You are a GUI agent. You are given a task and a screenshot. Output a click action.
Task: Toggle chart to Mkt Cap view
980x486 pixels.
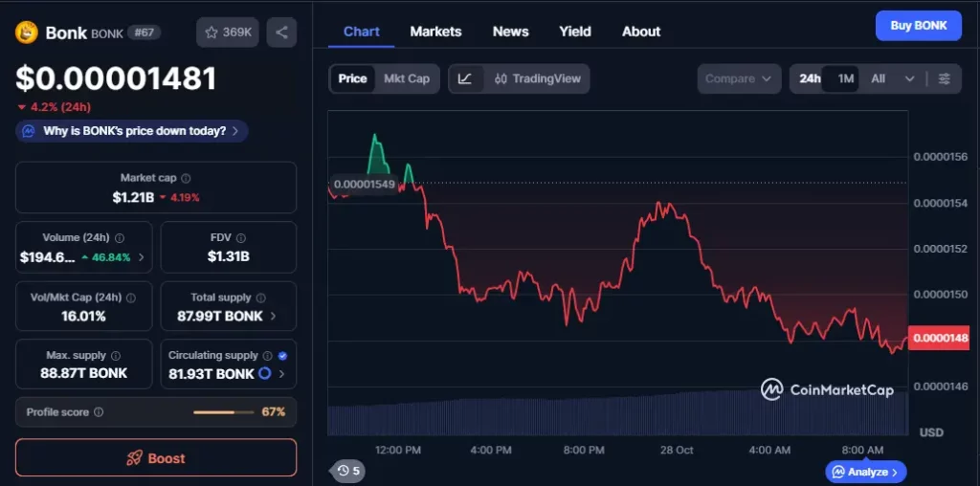pos(407,78)
